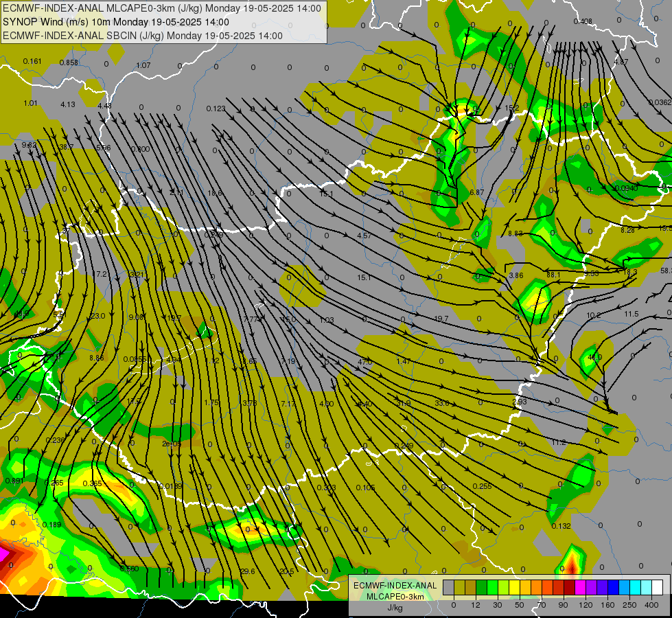Select the pure yellow legend swatch
This screenshot has height=618, width=672.
tap(515, 588)
